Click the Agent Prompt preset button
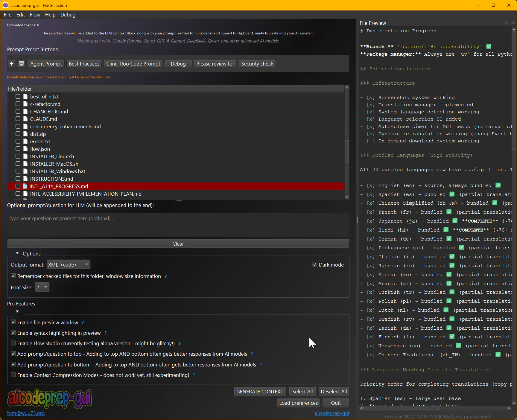 [x=46, y=64]
